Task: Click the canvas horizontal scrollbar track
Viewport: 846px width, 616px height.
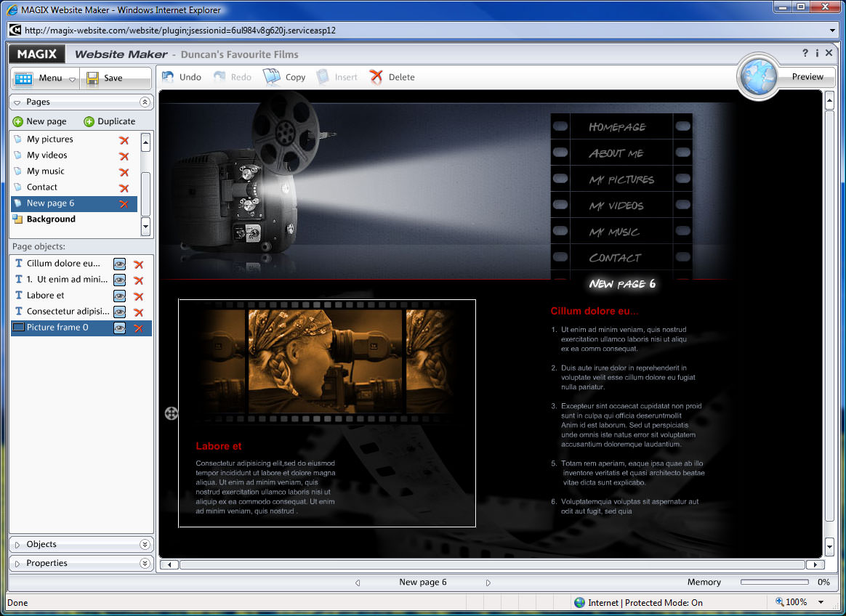Action: [x=492, y=564]
